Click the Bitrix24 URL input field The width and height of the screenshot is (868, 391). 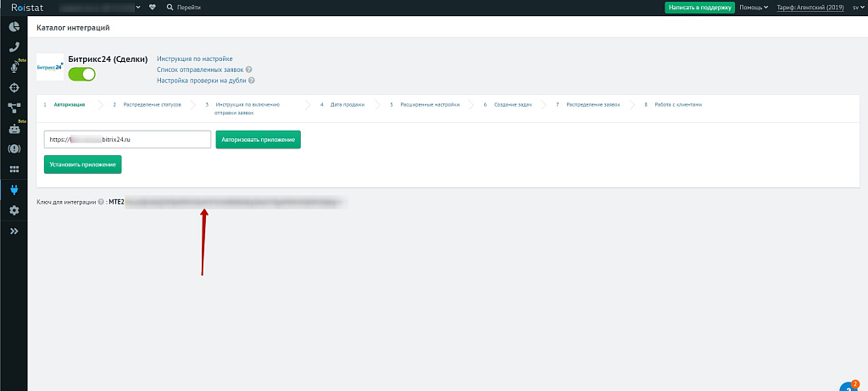click(x=127, y=139)
